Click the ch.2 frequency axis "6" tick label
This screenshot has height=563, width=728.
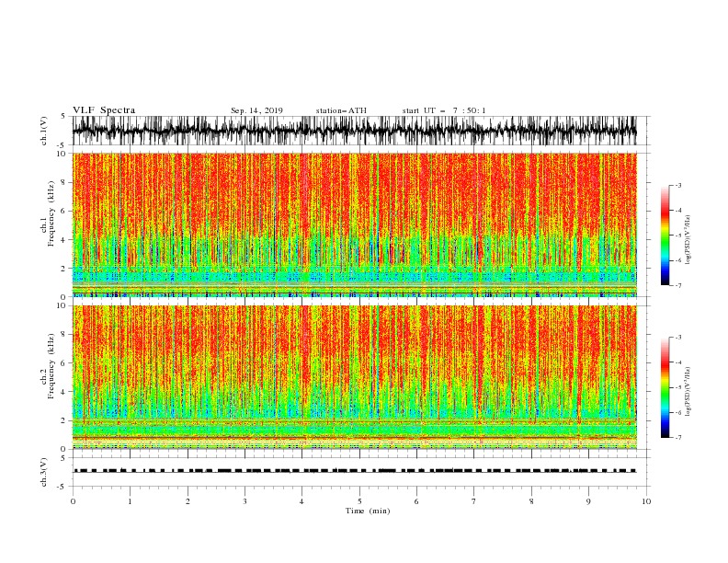click(63, 362)
